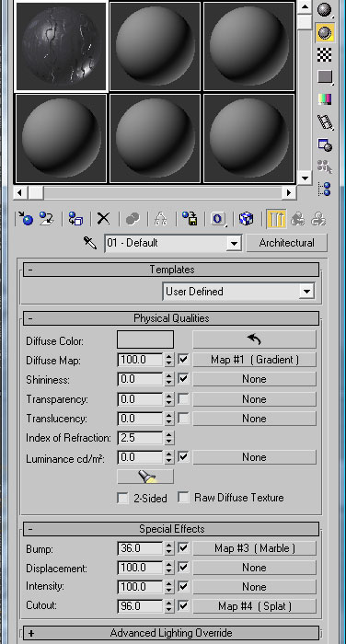The image size is (346, 644).
Task: Pick material from object with eyedropper
Action: tap(90, 243)
